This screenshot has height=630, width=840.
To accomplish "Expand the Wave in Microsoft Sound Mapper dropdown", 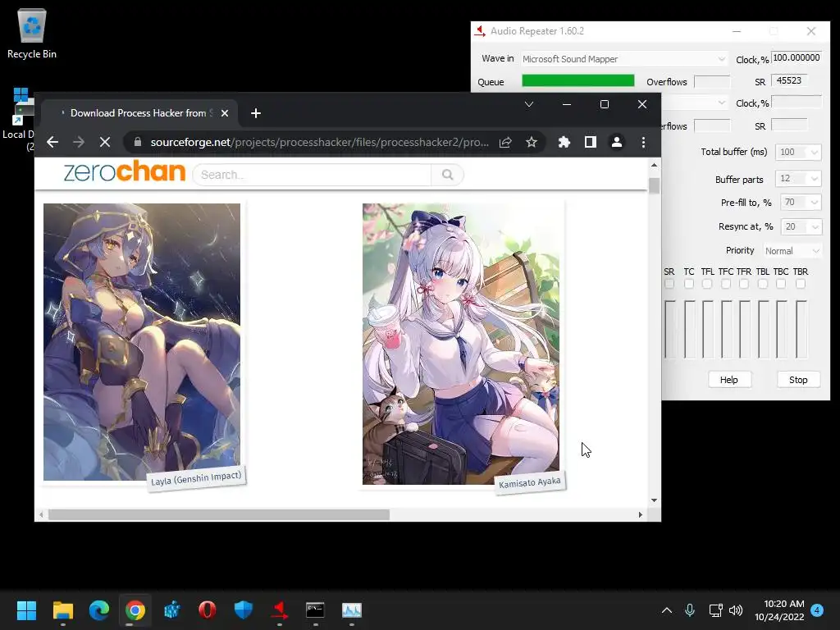I will (722, 59).
